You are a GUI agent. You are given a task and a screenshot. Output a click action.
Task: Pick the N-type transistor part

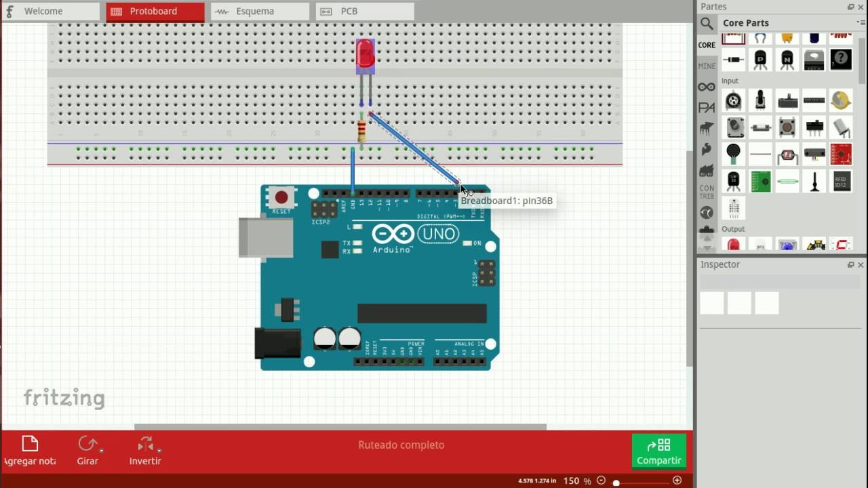coord(787,60)
